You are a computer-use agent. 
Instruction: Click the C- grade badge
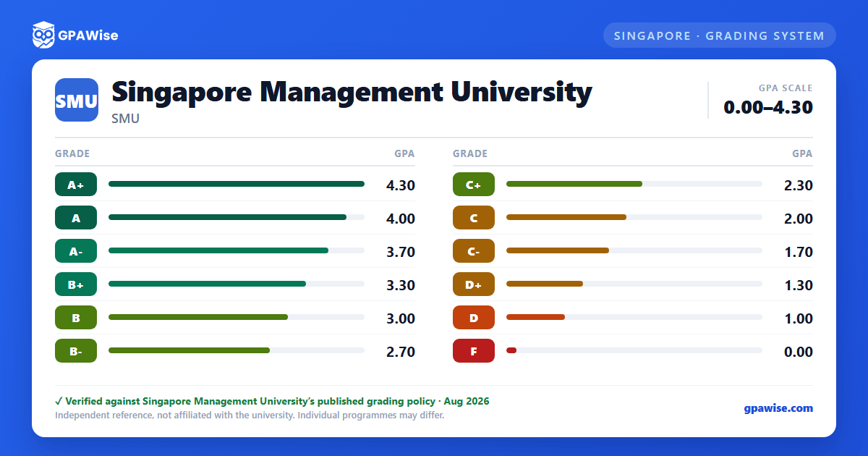point(474,251)
